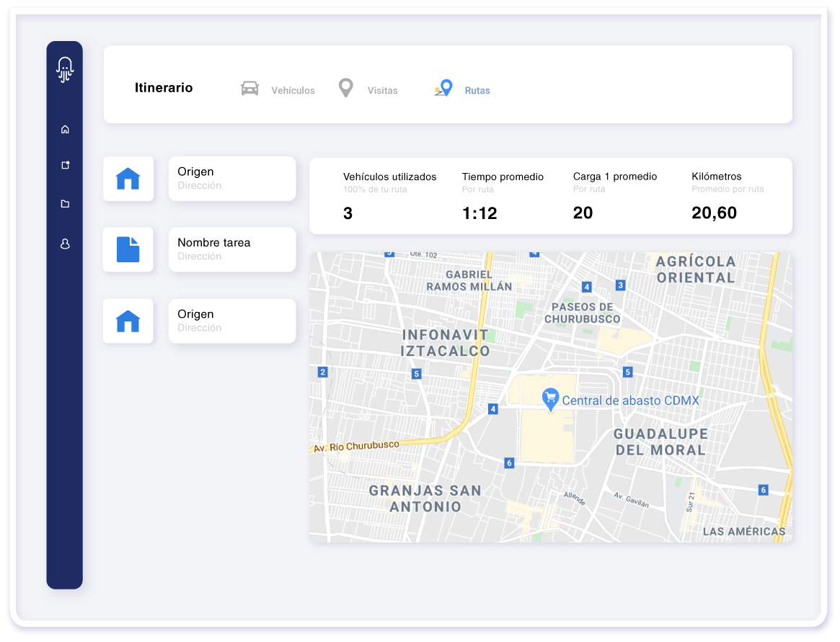840x642 pixels.
Task: Follow the Central de abasto CDMX map link
Action: pos(630,401)
